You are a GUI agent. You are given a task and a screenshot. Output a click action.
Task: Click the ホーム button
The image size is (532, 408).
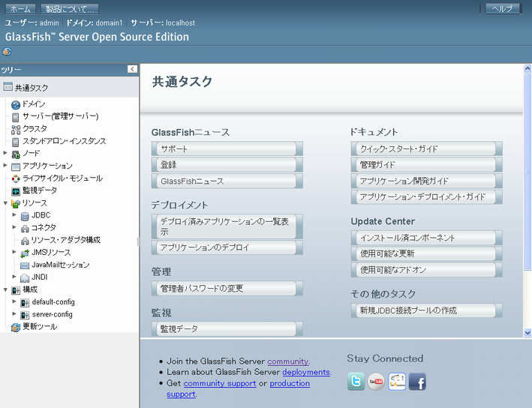[x=20, y=9]
